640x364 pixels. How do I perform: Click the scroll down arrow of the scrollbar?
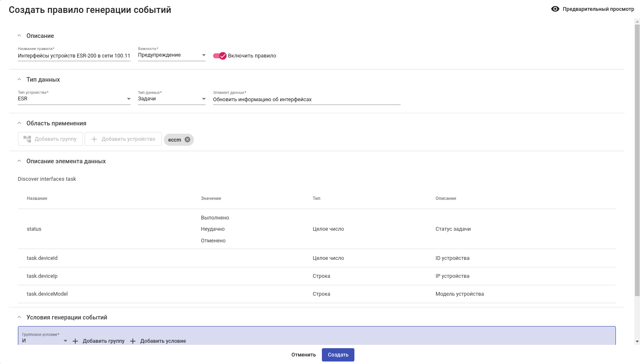coord(637,342)
